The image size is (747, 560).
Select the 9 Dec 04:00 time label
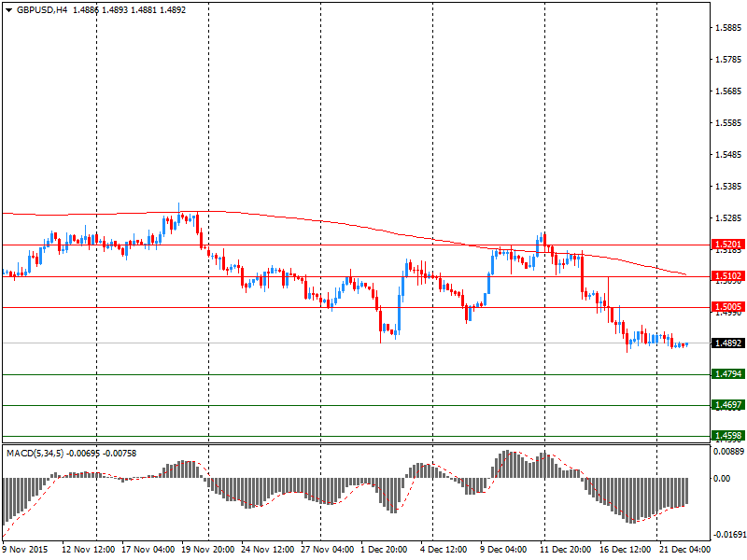503,550
